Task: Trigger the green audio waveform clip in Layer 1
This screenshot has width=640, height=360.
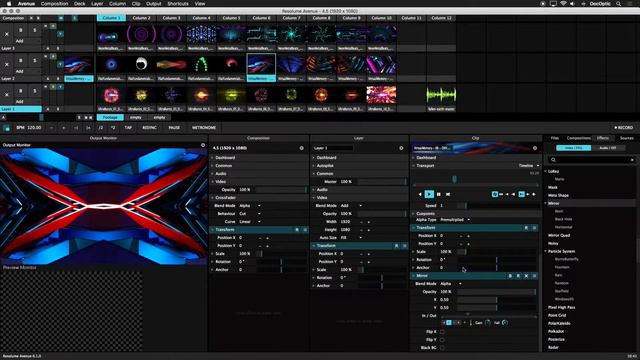Action: click(441, 96)
